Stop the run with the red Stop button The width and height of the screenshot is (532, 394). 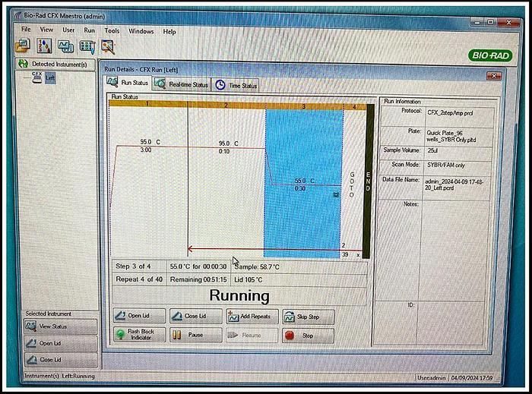click(x=307, y=335)
